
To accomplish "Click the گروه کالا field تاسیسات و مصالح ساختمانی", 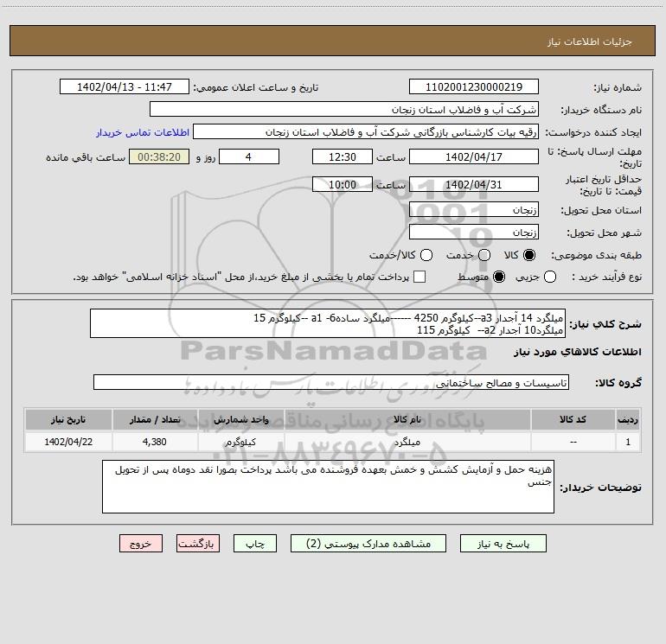I will (x=331, y=382).
